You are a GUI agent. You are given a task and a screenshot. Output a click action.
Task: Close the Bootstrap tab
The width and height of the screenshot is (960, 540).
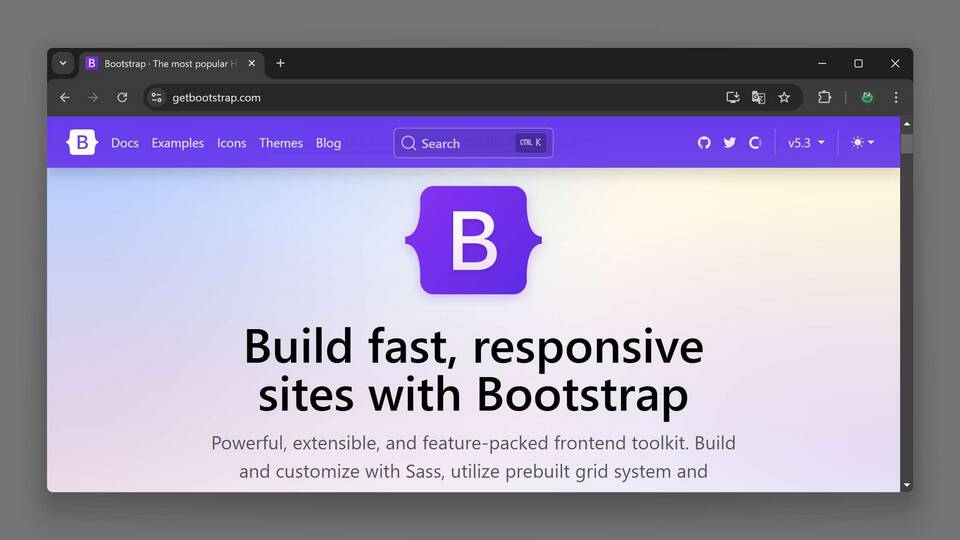pos(252,63)
